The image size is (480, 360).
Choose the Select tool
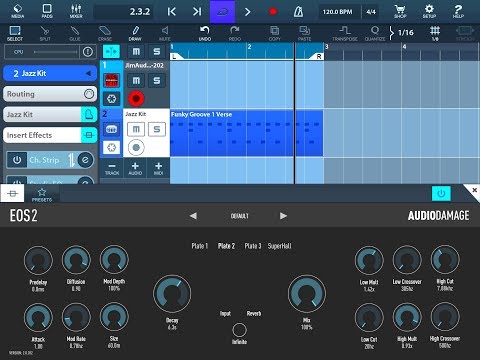point(15,33)
